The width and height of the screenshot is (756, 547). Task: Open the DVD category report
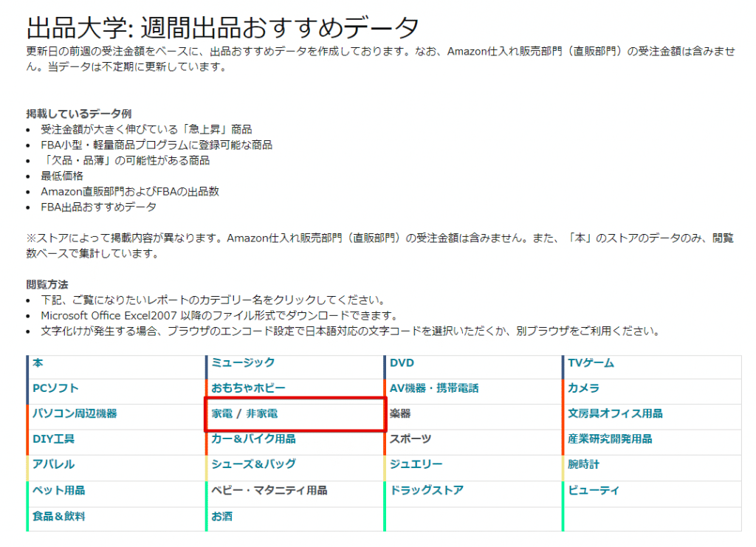pos(402,362)
